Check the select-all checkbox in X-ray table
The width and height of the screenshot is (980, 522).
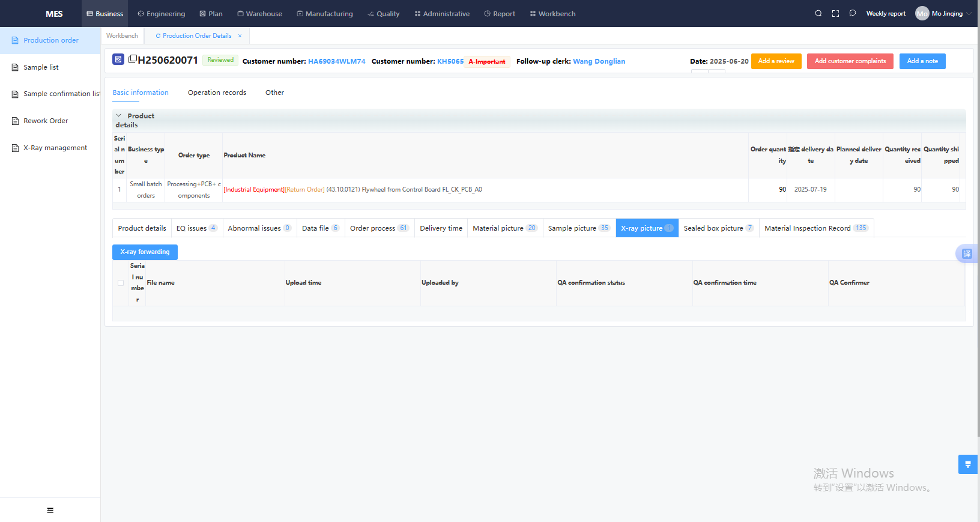[121, 283]
